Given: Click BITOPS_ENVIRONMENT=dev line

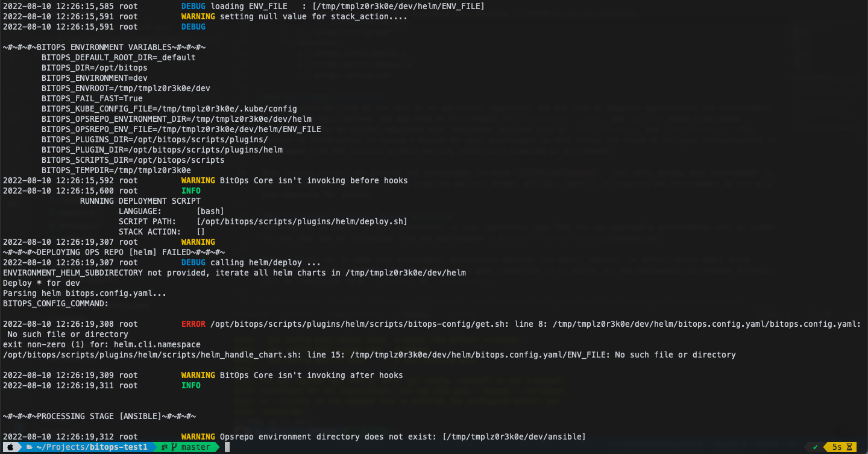Looking at the screenshot, I should [x=95, y=78].
